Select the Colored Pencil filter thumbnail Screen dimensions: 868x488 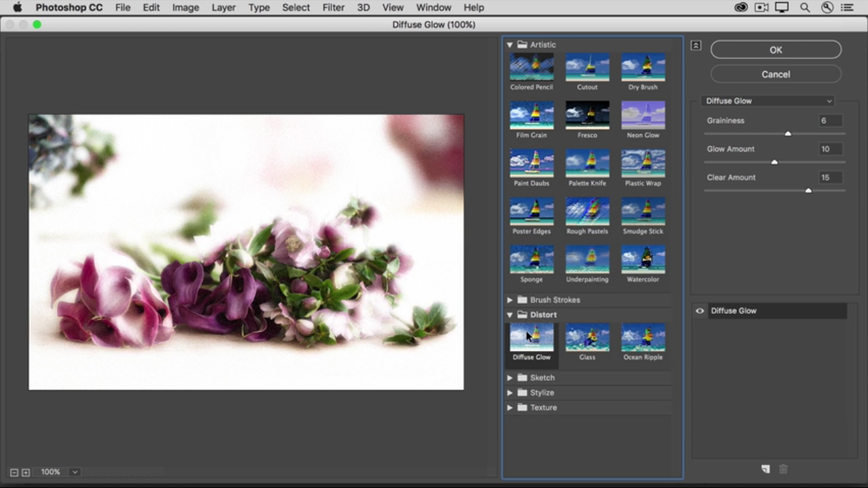(x=532, y=68)
